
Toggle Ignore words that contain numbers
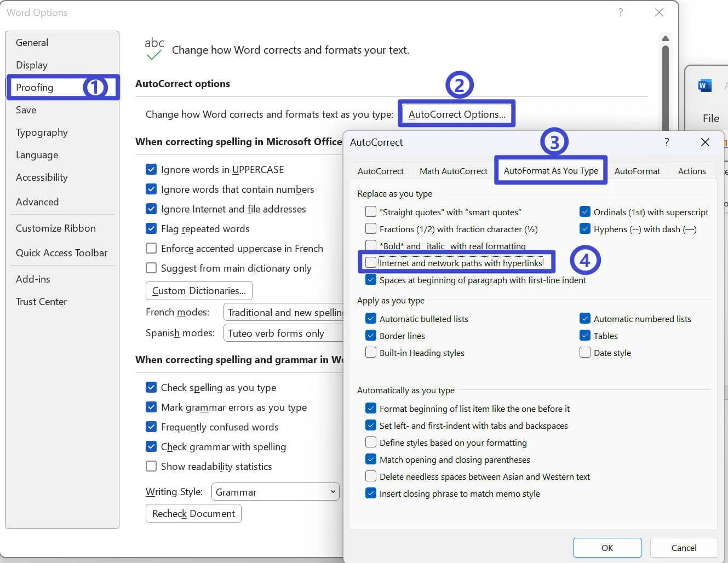[151, 189]
